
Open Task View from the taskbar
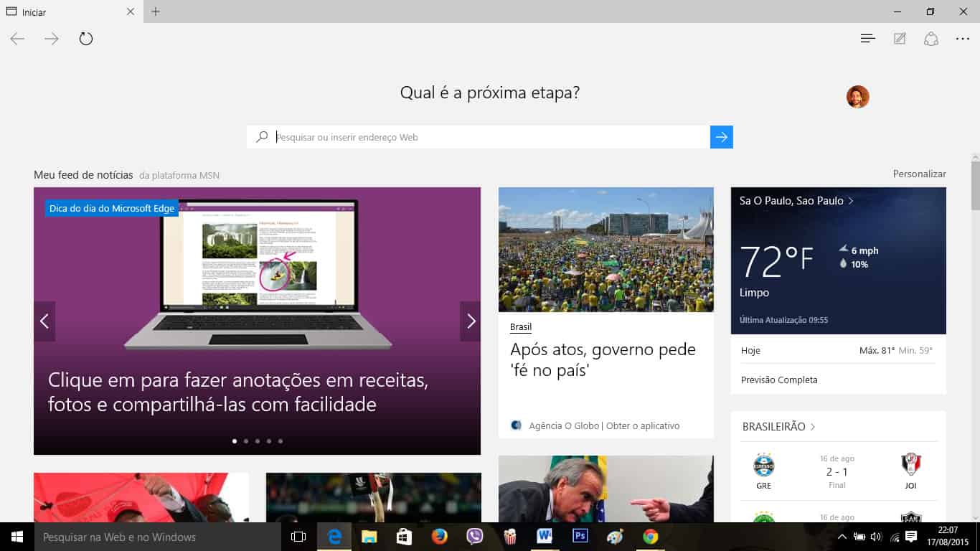(x=298, y=537)
